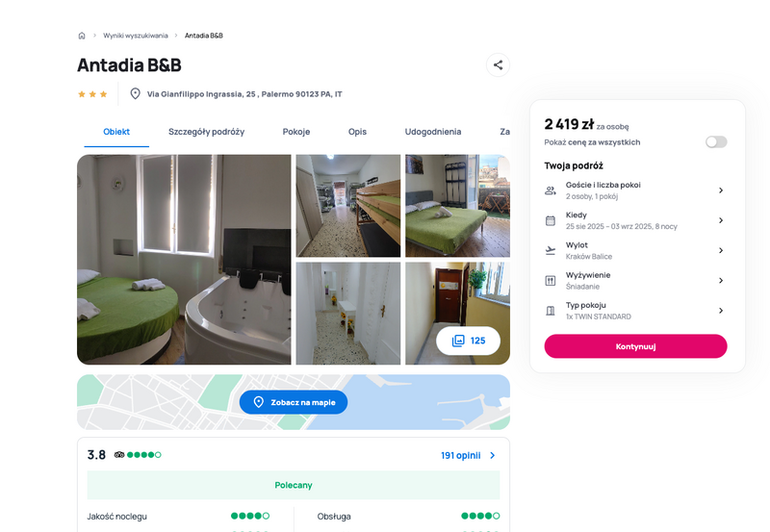The width and height of the screenshot is (770, 532).
Task: Click Zobacz na mapie button
Action: (x=294, y=402)
